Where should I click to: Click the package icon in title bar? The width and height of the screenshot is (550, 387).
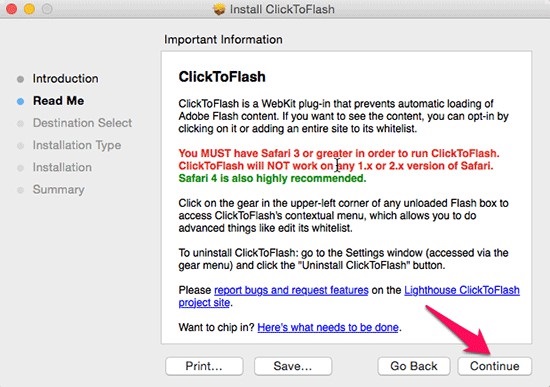(x=219, y=9)
